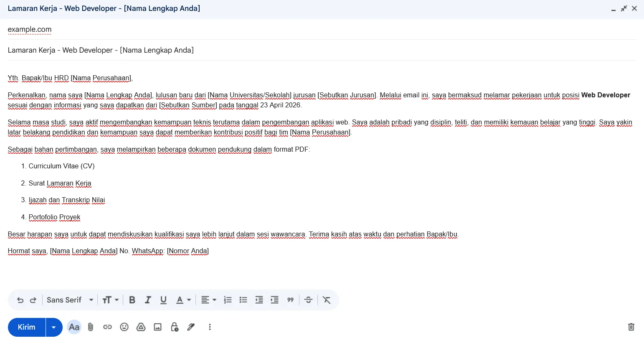Insert a file from Google Drive
The image size is (644, 343).
pyautogui.click(x=141, y=327)
